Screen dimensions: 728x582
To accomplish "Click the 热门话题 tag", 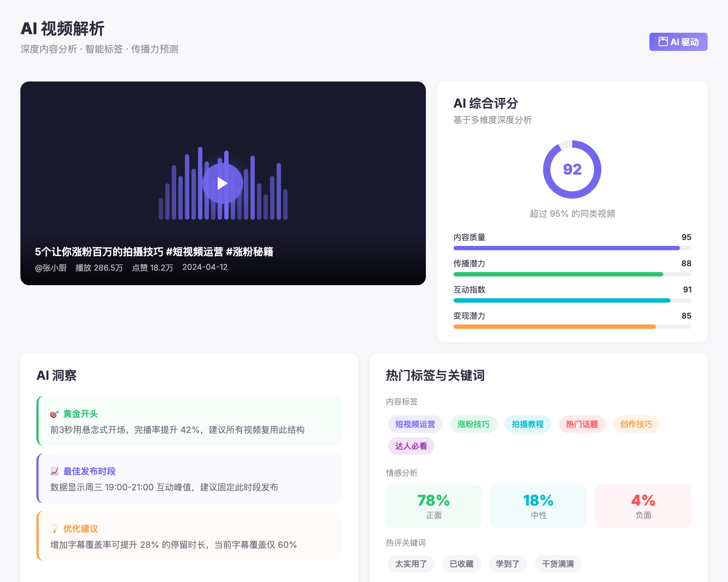I will [582, 424].
